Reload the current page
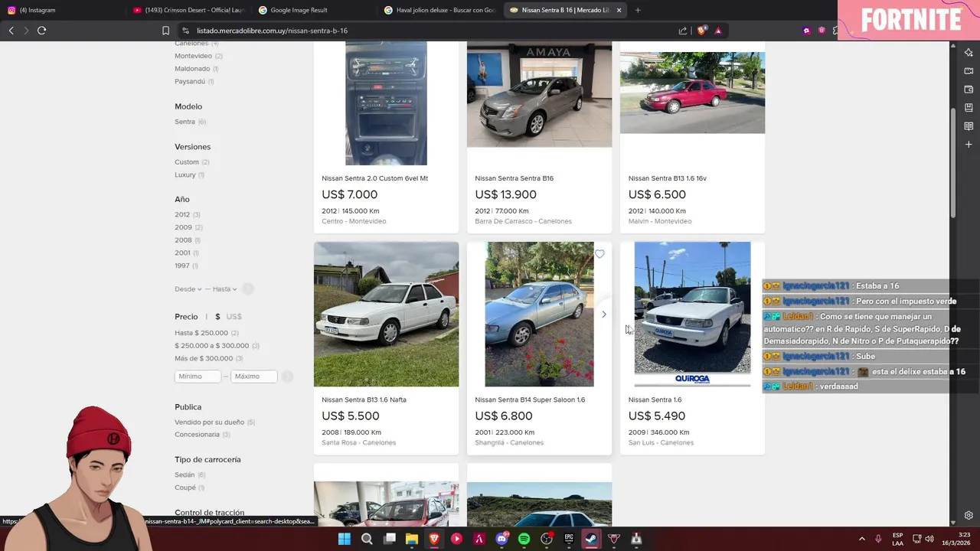The width and height of the screenshot is (980, 551). [x=41, y=31]
